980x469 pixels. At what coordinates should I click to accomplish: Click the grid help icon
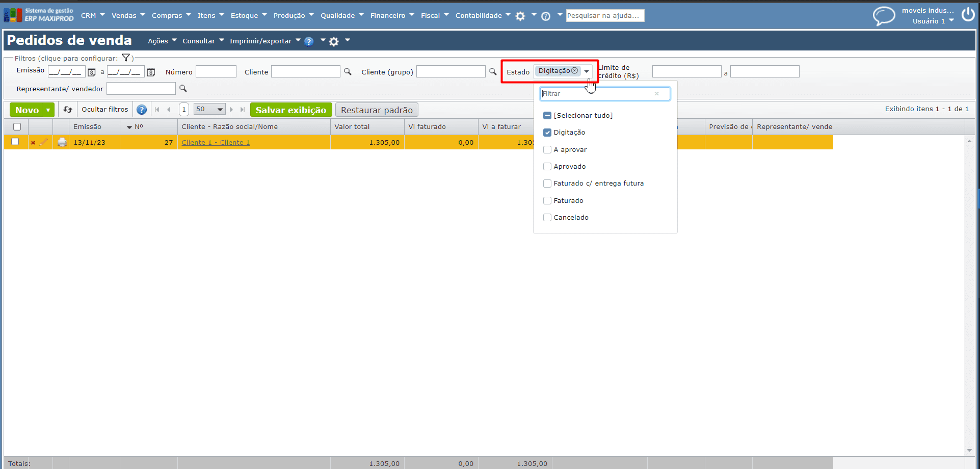(x=142, y=110)
